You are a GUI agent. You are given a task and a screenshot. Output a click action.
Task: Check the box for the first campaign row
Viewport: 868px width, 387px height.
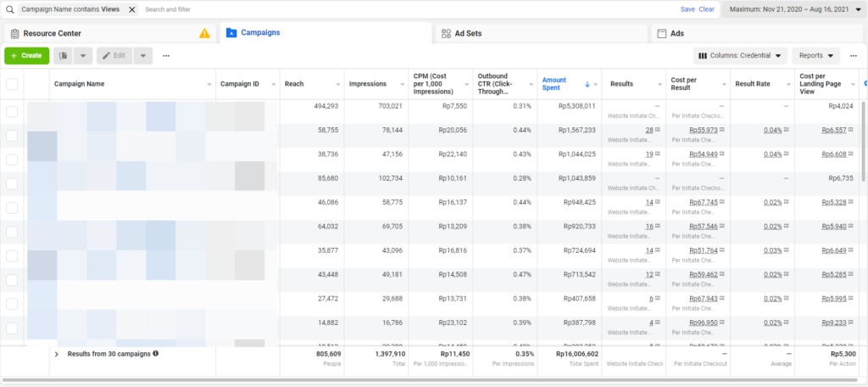(x=12, y=112)
